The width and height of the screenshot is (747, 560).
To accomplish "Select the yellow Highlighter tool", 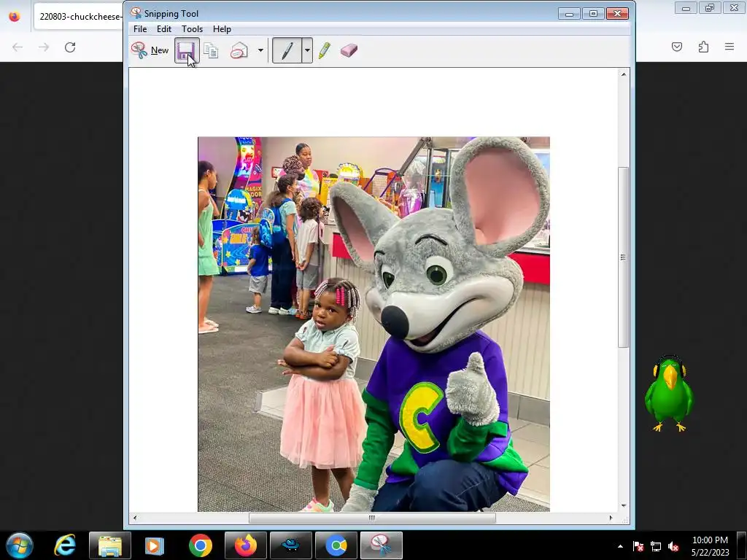I will (325, 50).
